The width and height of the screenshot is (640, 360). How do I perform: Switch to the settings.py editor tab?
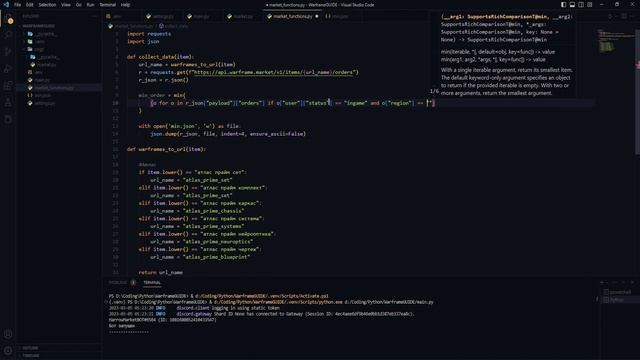163,16
